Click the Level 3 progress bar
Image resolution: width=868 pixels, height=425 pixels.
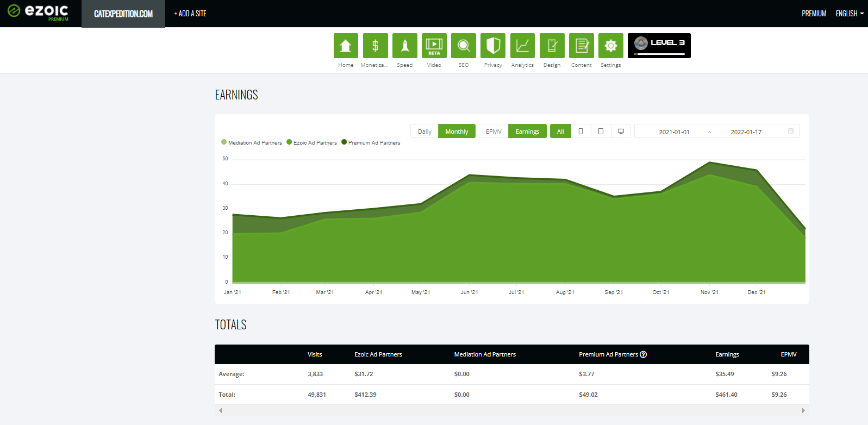click(659, 54)
